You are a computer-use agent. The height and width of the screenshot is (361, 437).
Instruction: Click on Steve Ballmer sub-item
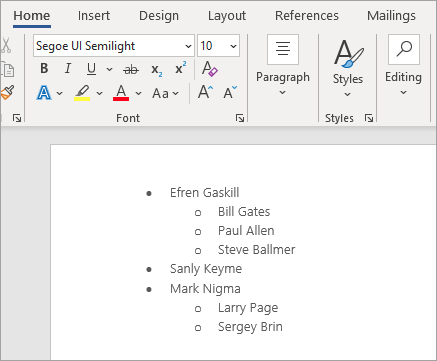(256, 250)
